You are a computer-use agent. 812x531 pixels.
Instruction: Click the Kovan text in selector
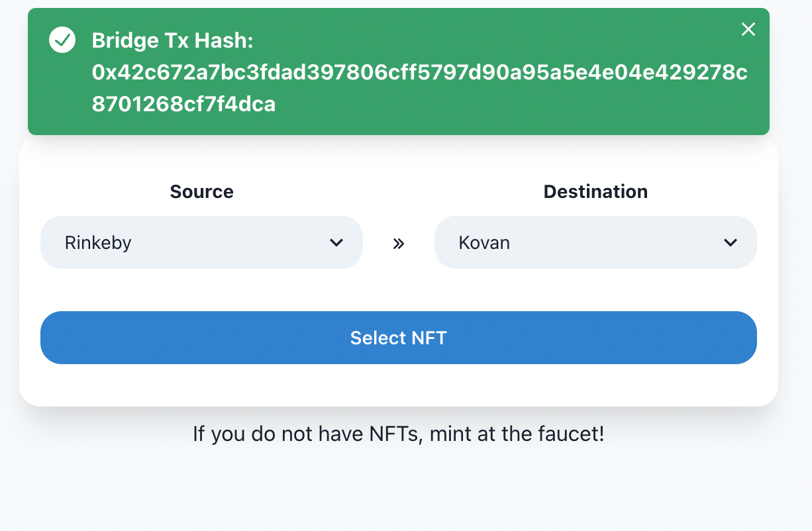(484, 243)
